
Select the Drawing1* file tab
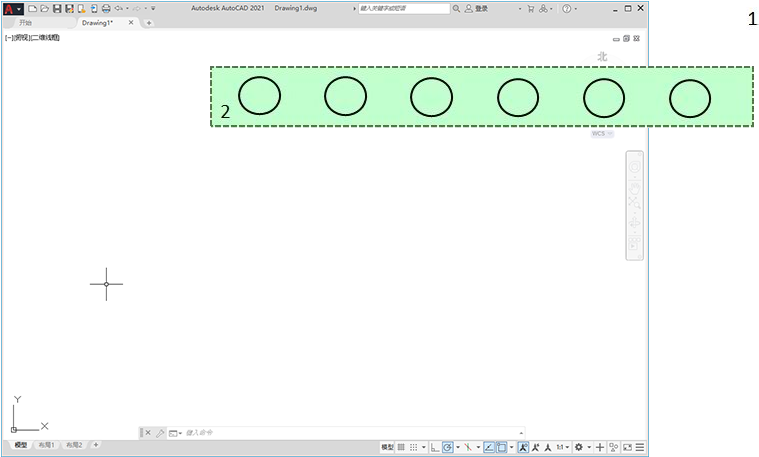coord(97,23)
